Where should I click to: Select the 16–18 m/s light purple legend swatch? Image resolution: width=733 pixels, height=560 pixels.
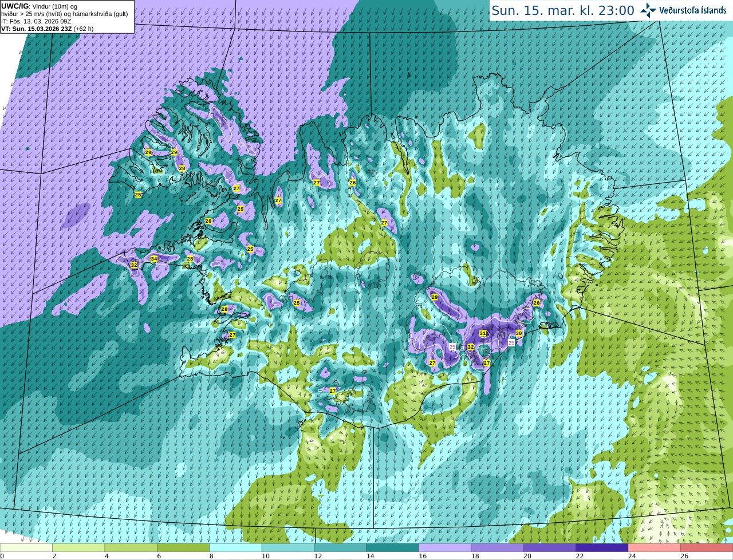coord(445,548)
